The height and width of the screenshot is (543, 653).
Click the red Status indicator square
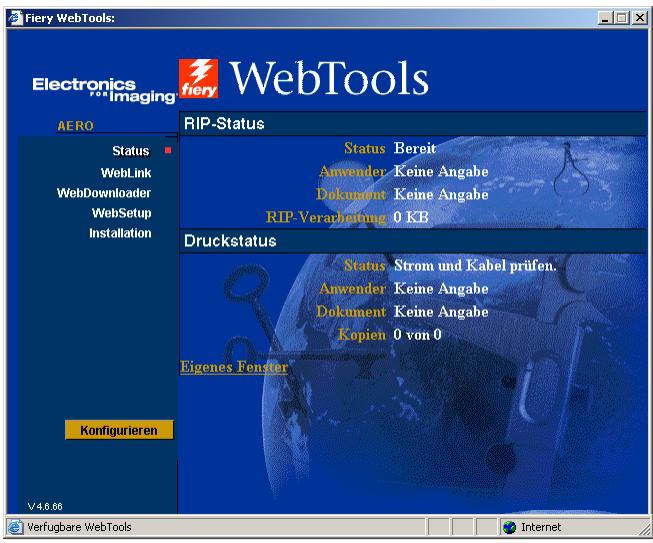[168, 150]
